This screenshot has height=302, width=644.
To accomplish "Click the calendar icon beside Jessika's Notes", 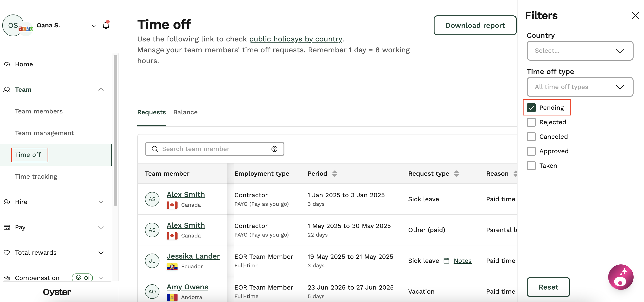I will 446,261.
